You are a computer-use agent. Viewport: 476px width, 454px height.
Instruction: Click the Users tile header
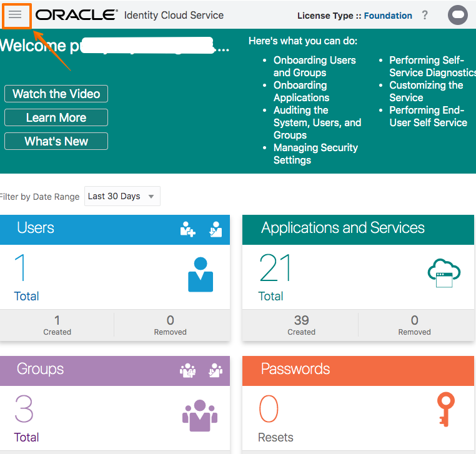(x=115, y=230)
